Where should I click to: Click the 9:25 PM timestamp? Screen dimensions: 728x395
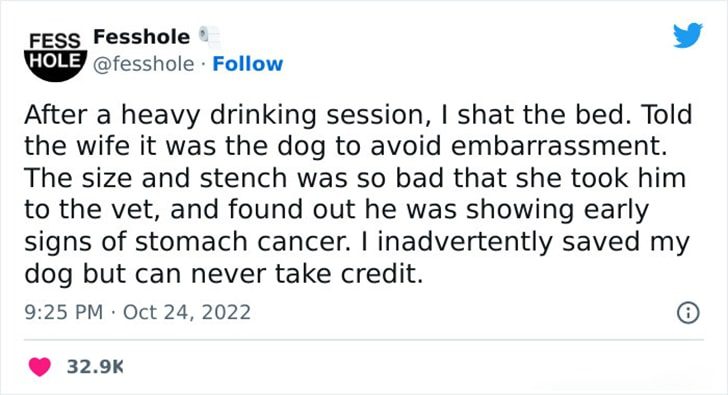tap(64, 312)
